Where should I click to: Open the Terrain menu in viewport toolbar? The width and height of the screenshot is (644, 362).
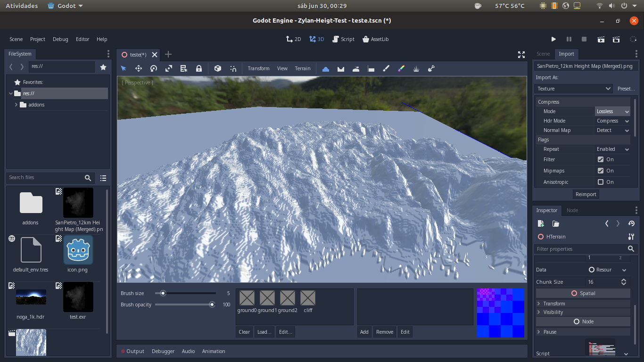(x=303, y=68)
